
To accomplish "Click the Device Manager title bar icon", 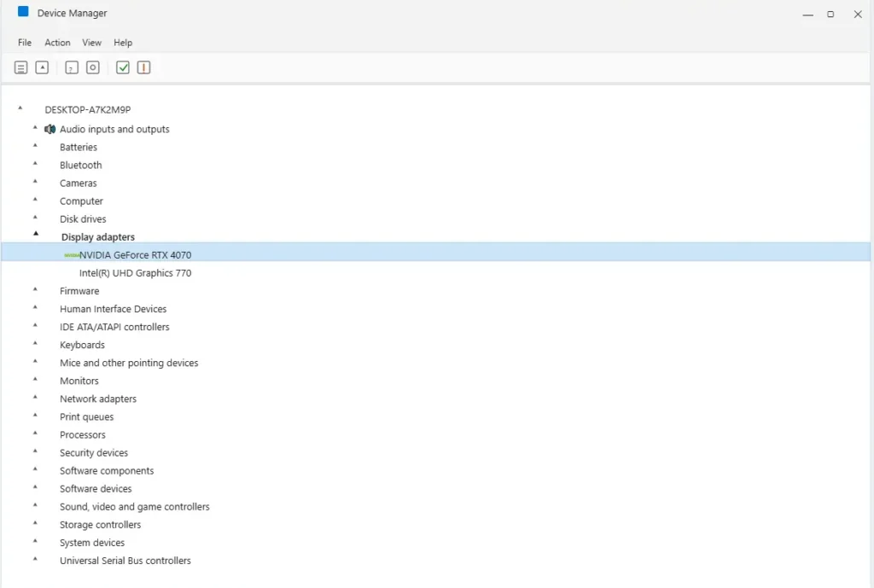I will tap(22, 13).
